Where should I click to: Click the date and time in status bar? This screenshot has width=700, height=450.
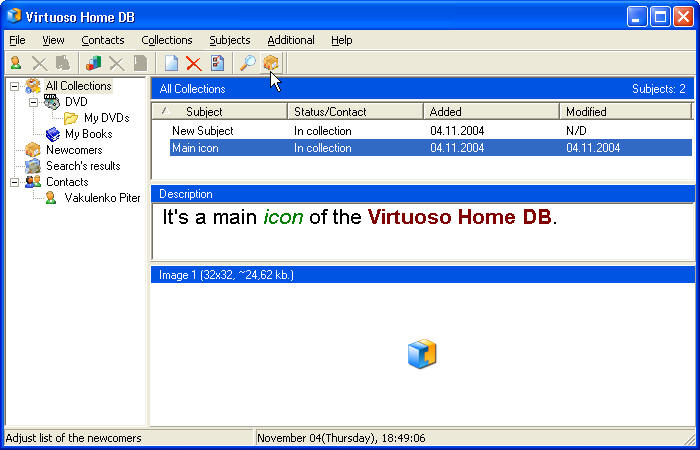[341, 438]
